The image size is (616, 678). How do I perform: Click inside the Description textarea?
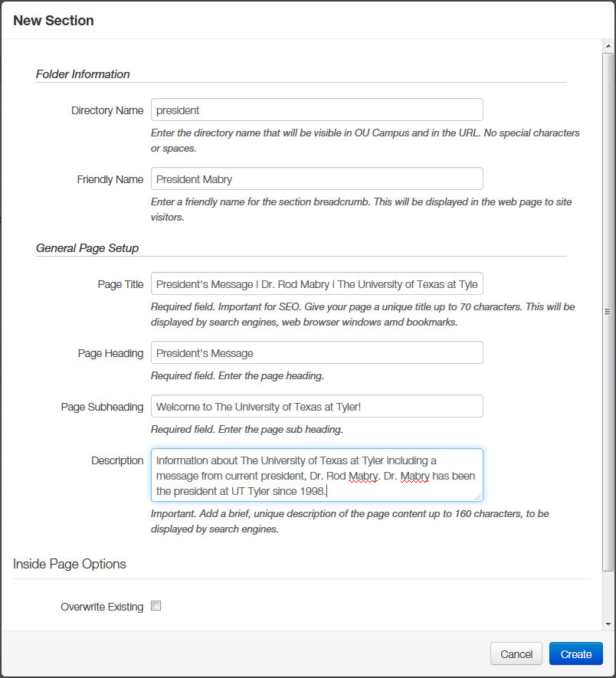[x=316, y=475]
